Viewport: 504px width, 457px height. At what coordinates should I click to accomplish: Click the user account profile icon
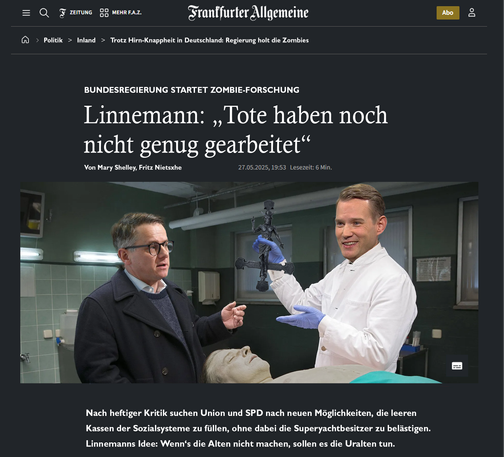tap(471, 13)
